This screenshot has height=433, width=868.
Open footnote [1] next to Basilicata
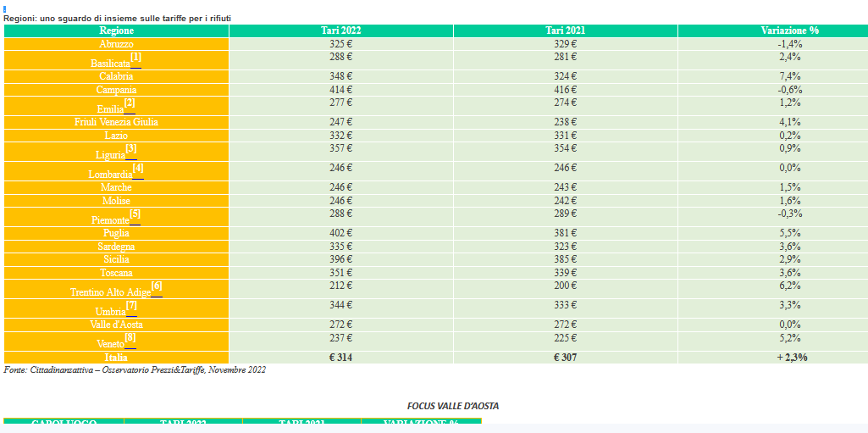coord(135,58)
